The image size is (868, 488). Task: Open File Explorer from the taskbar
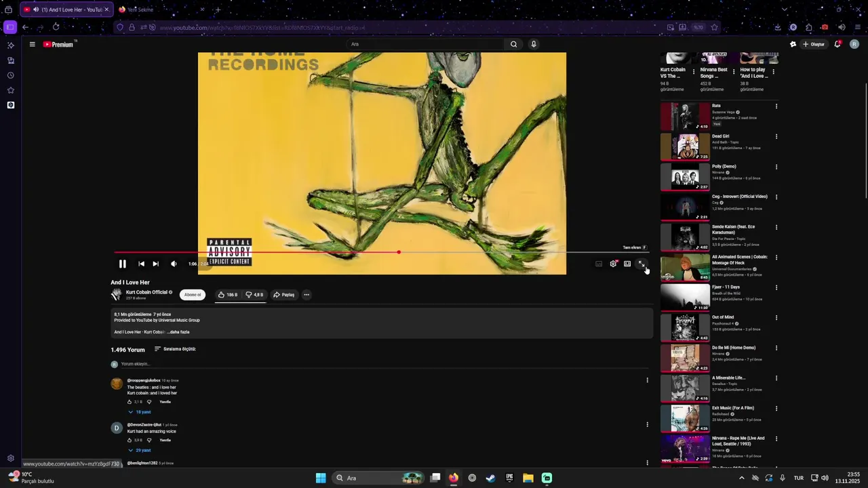click(528, 478)
